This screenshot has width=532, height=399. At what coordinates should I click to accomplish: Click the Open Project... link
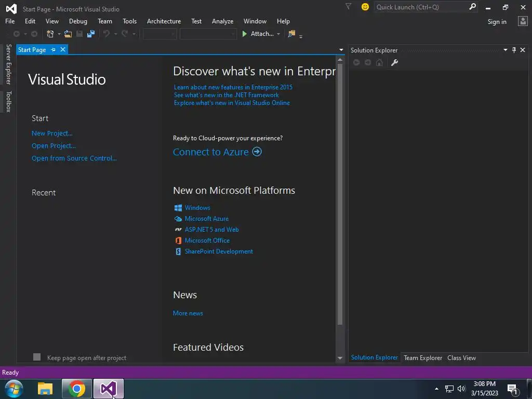pyautogui.click(x=54, y=146)
